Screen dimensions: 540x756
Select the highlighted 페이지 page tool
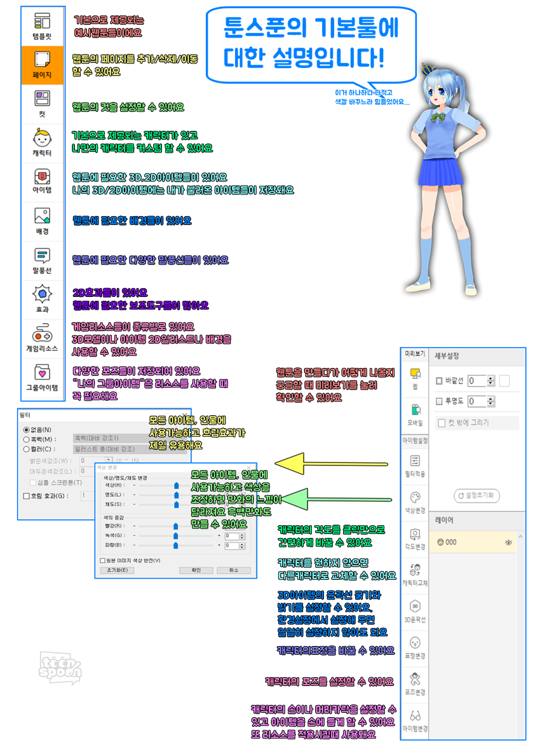coord(43,65)
